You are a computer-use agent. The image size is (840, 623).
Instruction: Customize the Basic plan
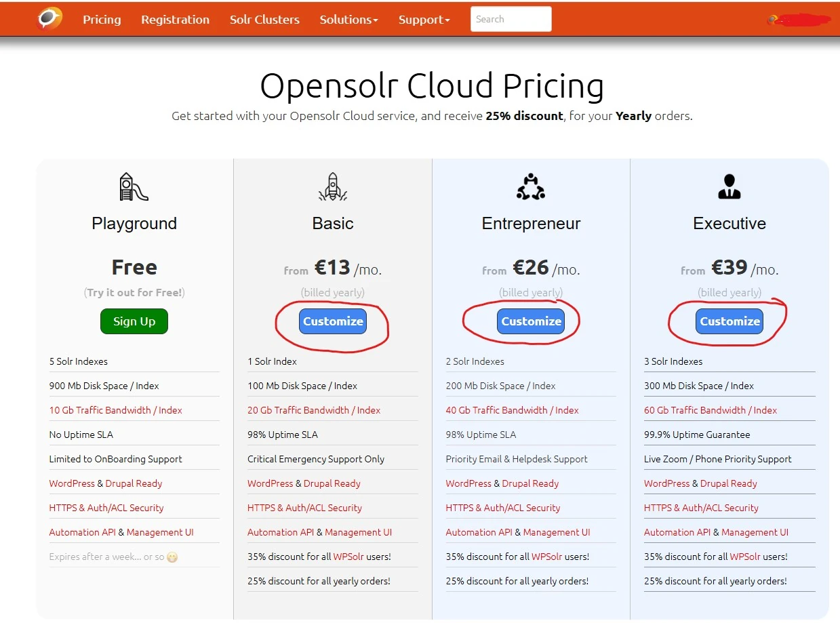pos(333,321)
